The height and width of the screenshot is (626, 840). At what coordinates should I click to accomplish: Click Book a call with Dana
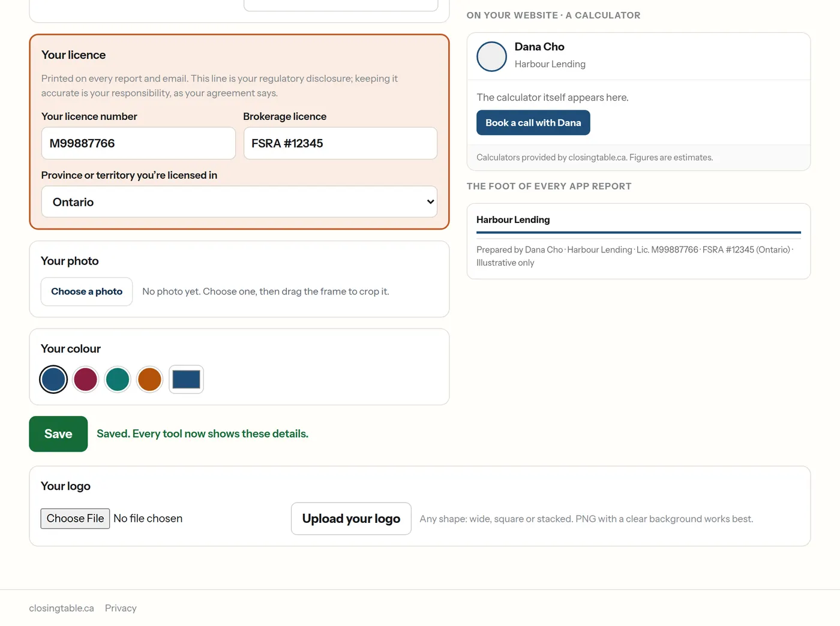(533, 123)
